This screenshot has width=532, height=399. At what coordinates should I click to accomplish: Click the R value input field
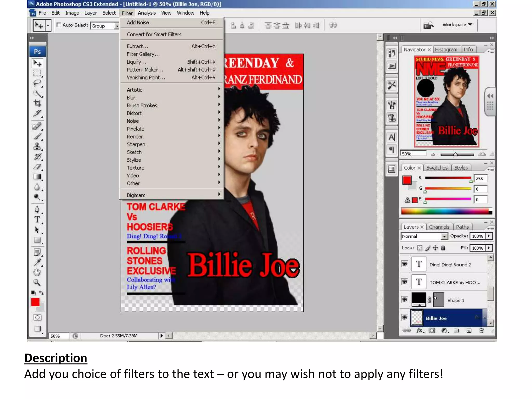[481, 178]
